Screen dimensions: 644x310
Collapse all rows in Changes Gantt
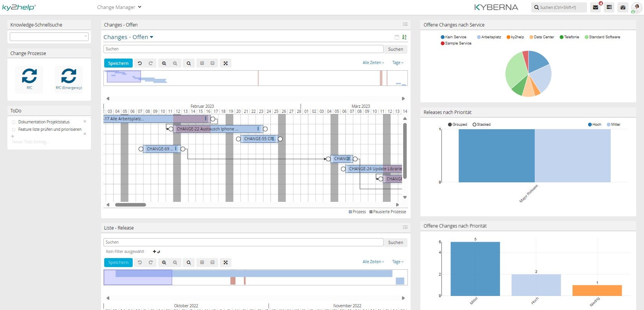[212, 63]
